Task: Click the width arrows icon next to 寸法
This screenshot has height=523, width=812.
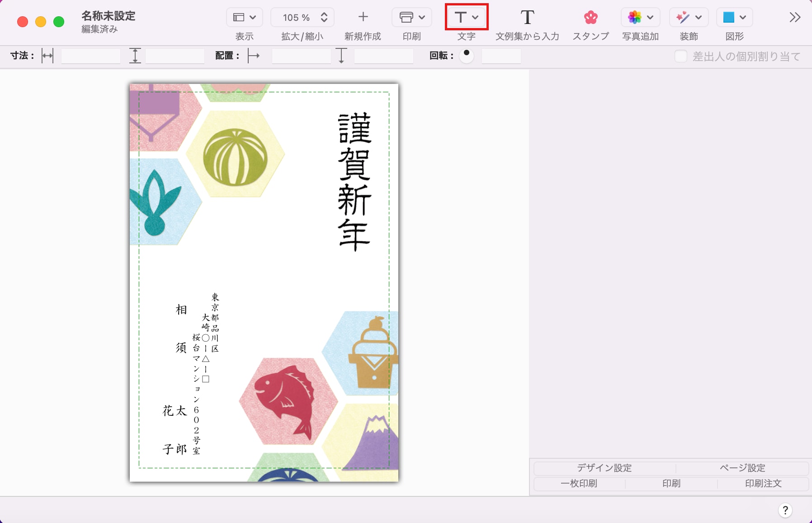Action: (47, 56)
